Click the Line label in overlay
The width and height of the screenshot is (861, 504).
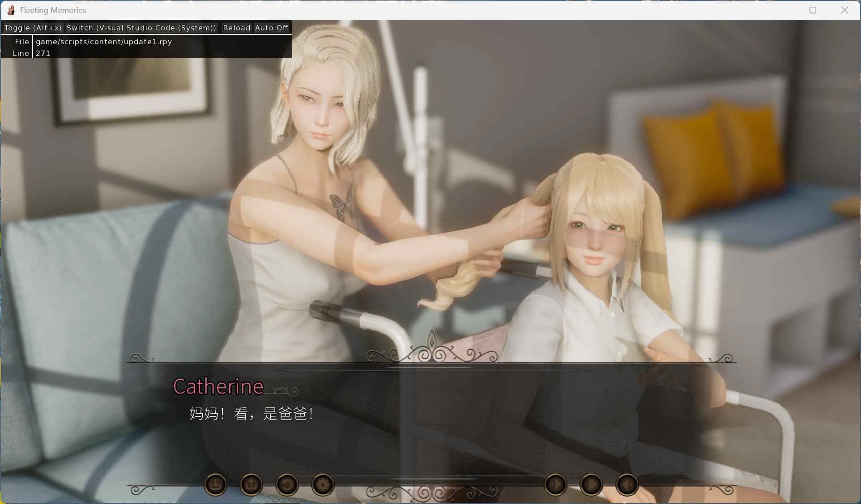tap(21, 53)
